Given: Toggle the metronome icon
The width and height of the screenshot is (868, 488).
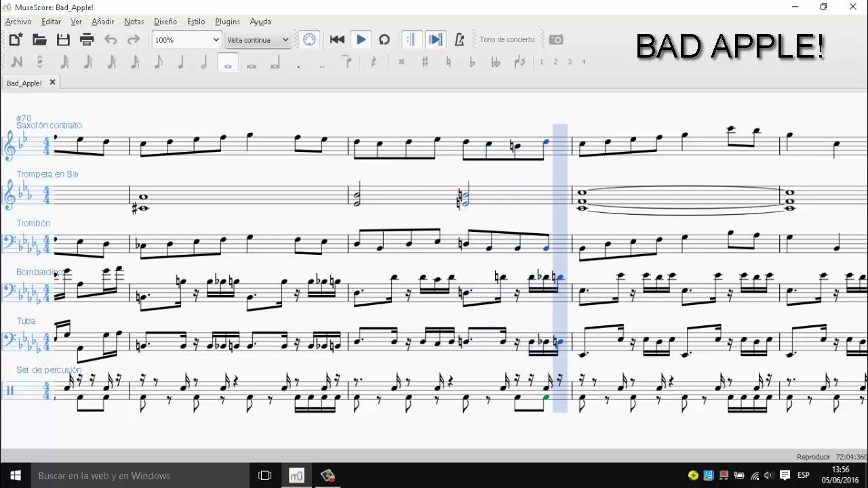Looking at the screenshot, I should point(459,39).
